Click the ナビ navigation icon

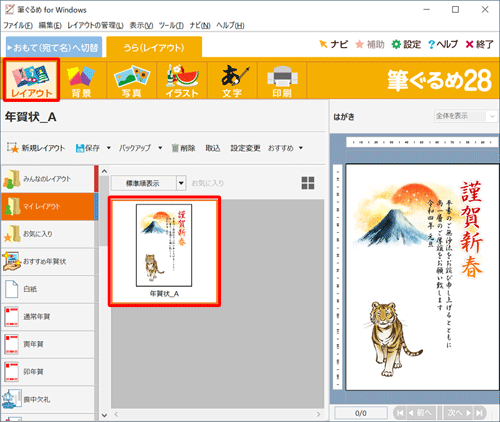tap(333, 44)
